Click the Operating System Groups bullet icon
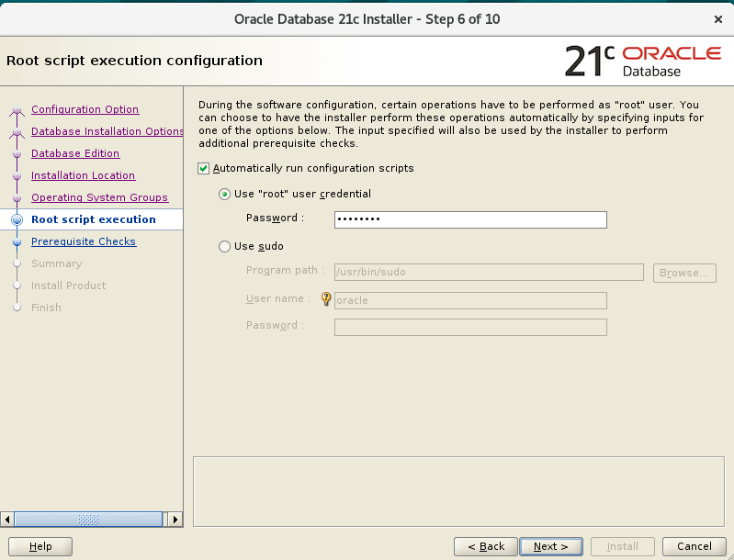This screenshot has height=560, width=734. pyautogui.click(x=17, y=198)
